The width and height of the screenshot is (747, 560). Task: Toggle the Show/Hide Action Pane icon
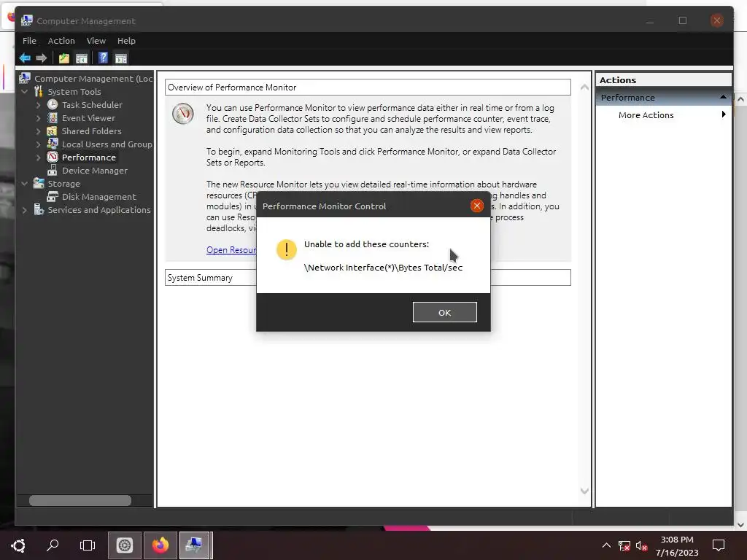(121, 58)
